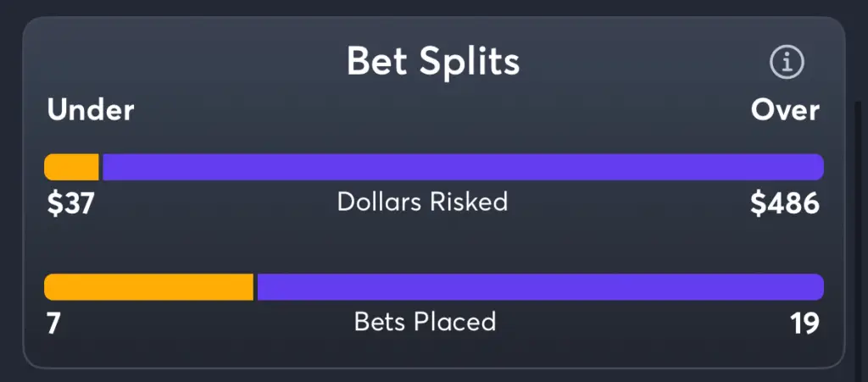The width and height of the screenshot is (868, 382).
Task: Select the Over label
Action: [785, 111]
